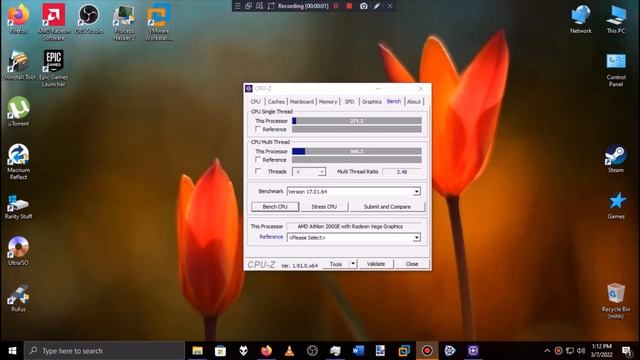Stop the screen recording
640x360 pixels.
(349, 6)
